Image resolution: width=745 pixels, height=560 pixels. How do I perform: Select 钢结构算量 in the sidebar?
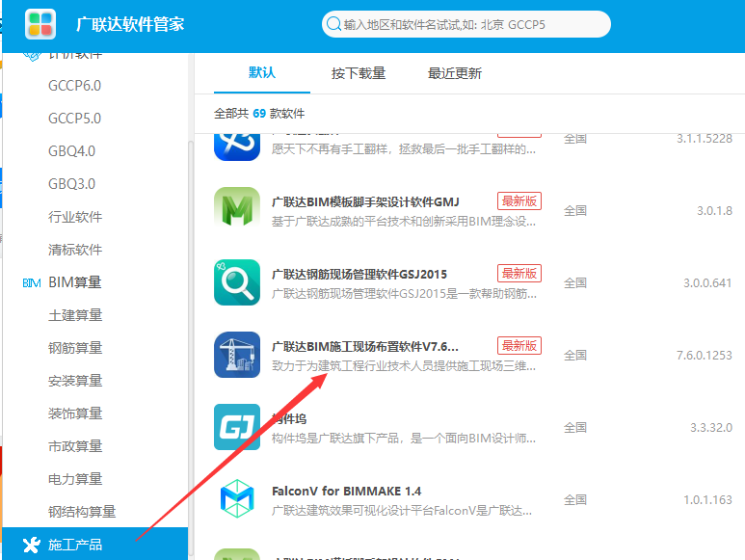click(82, 512)
